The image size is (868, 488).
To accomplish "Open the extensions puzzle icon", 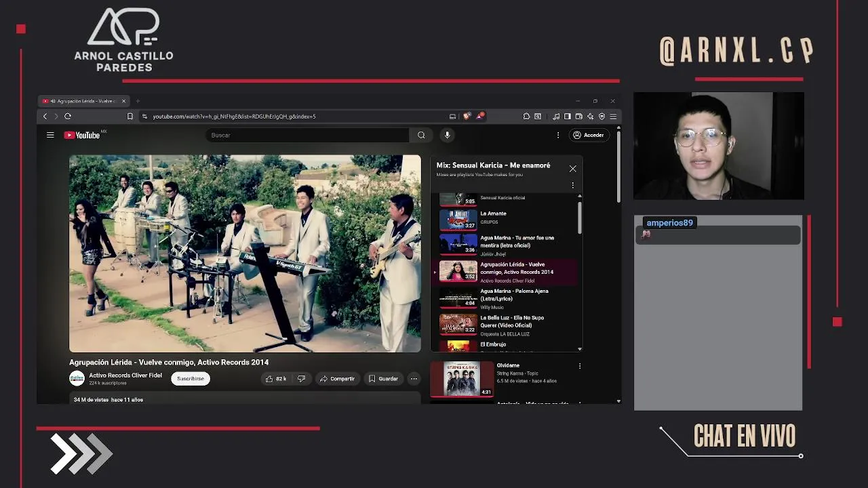I will pos(526,117).
